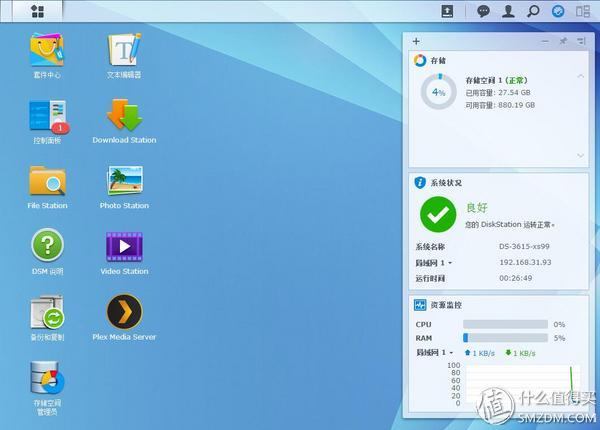
Task: Open Backup & Replication (备份和复制) icon
Action: point(47,312)
